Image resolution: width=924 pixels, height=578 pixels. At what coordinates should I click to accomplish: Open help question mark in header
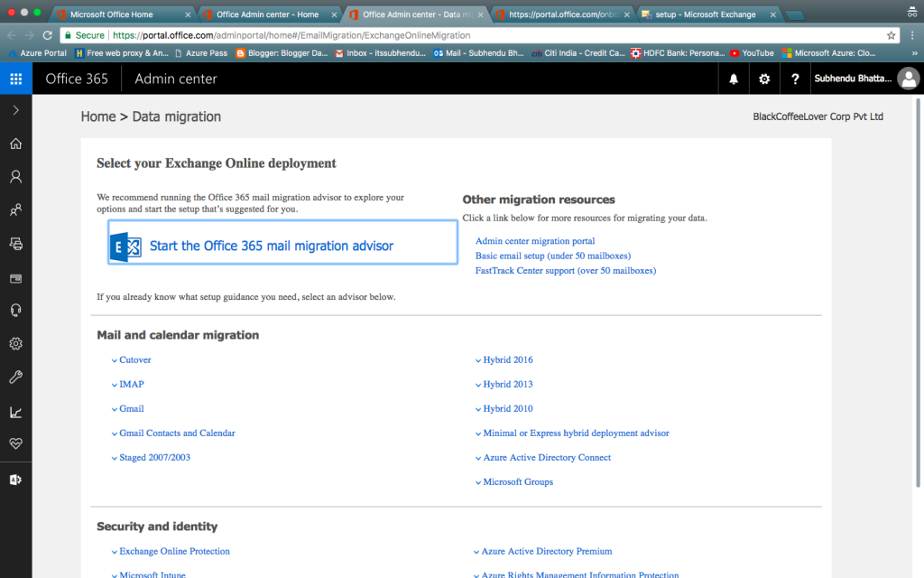(795, 79)
